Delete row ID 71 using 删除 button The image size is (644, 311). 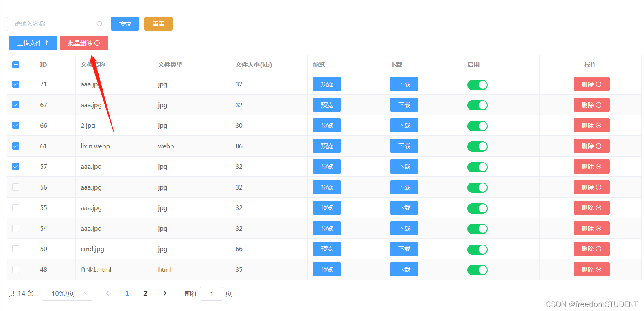(591, 84)
